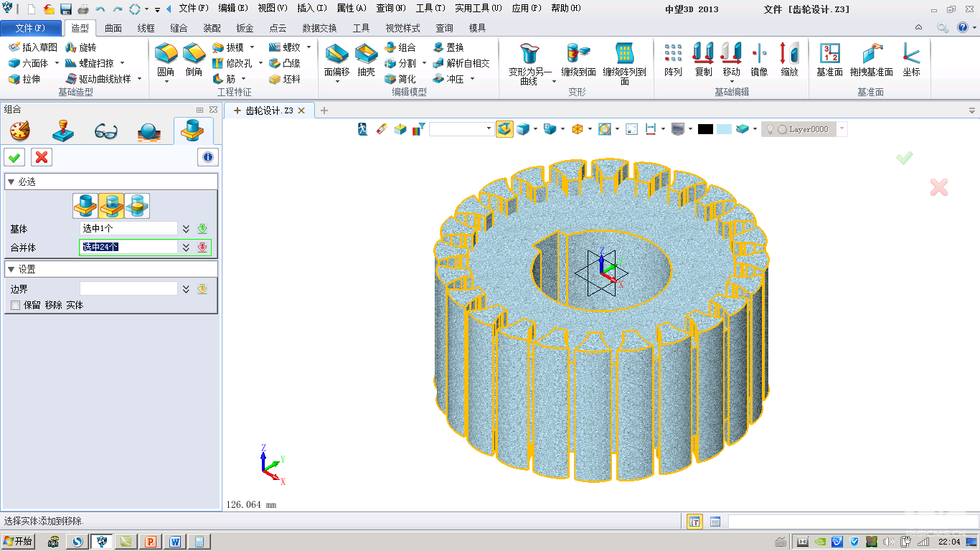The width and height of the screenshot is (980, 551).
Task: Click the 阵列 (Pattern) tool icon
Action: (x=673, y=55)
